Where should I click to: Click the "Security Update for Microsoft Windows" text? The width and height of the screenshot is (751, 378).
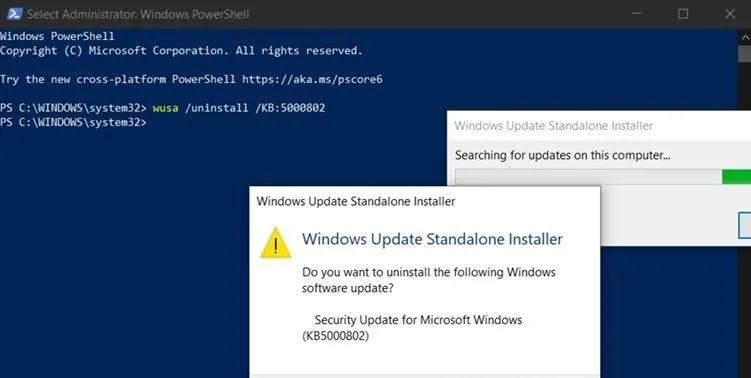pos(418,320)
